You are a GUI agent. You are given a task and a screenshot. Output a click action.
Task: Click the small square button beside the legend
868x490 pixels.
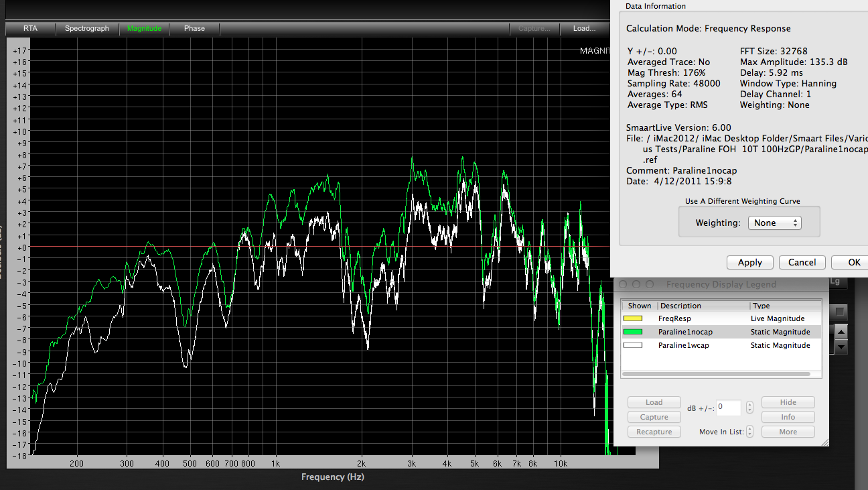(841, 312)
